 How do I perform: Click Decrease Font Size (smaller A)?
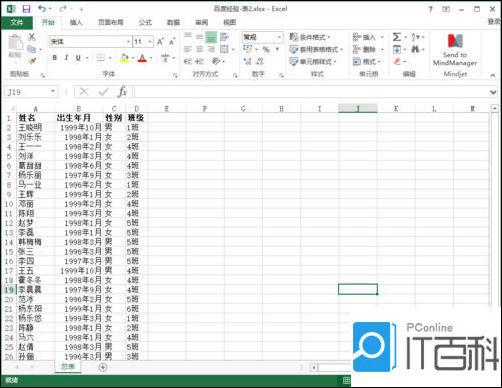click(x=172, y=42)
